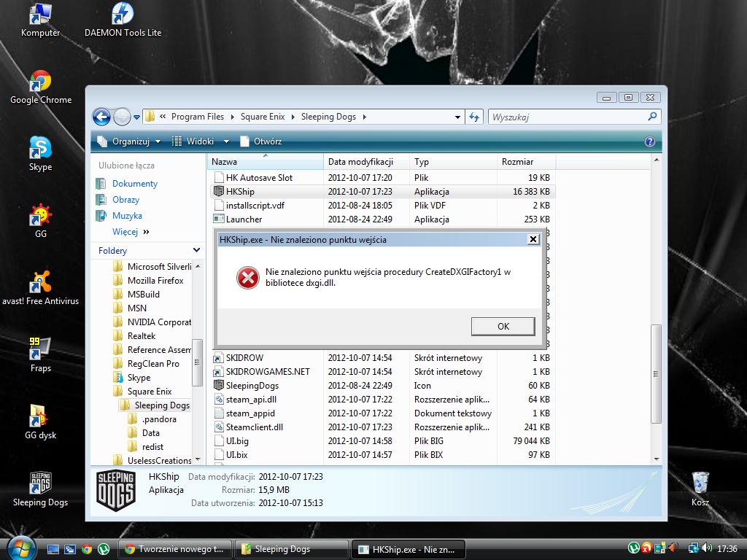747x560 pixels.
Task: Click uTorrent icon in quick launch
Action: pyautogui.click(x=104, y=549)
